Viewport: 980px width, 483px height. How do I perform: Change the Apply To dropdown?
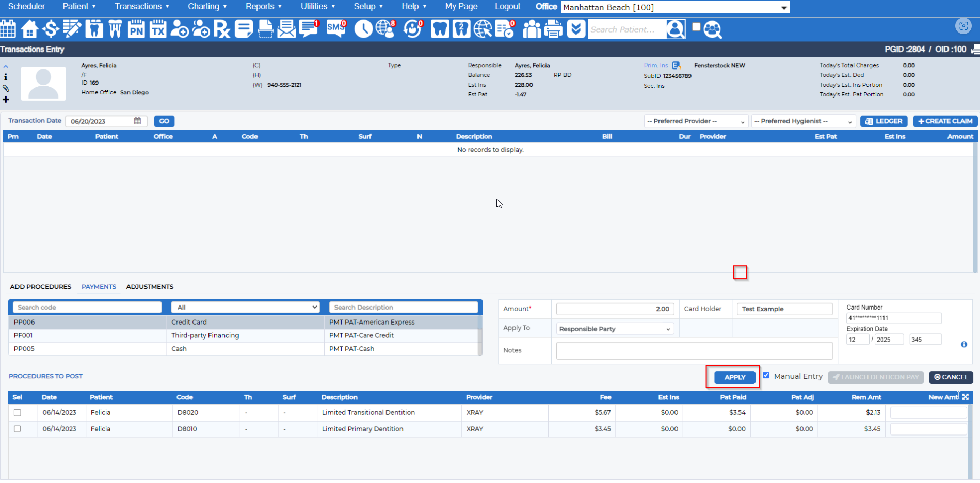(x=614, y=329)
